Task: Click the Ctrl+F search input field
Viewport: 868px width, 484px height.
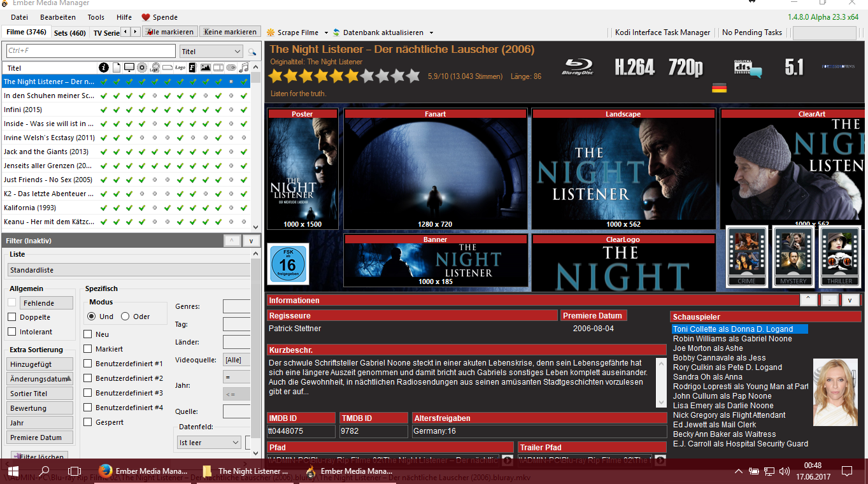Action: [90, 51]
